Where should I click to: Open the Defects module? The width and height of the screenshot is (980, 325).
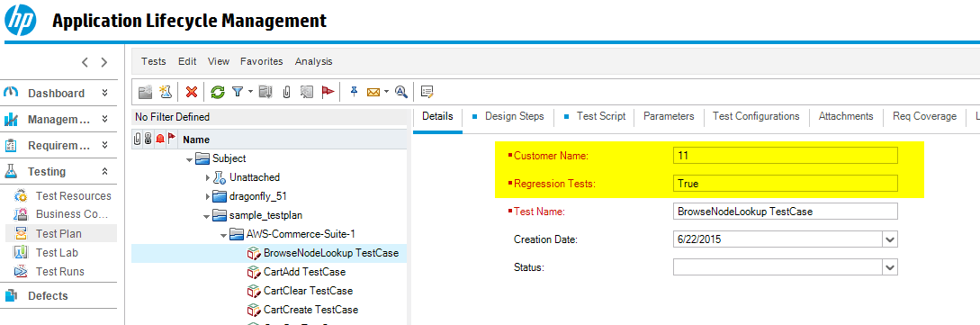pos(48,295)
